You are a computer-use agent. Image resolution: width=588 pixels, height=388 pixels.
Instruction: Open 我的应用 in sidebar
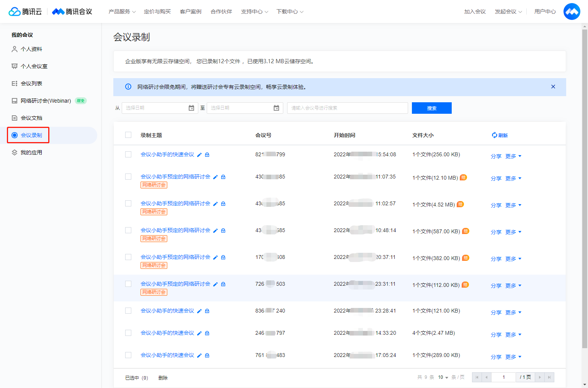27,152
